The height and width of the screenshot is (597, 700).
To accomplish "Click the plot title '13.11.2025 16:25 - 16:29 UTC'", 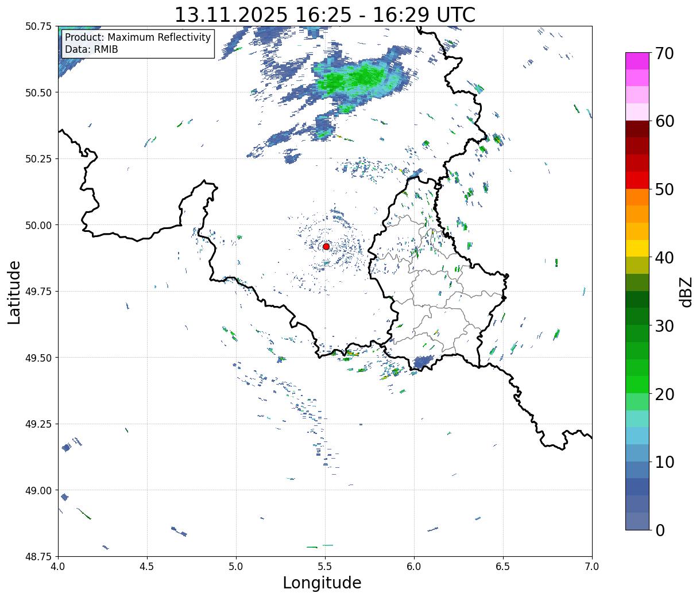I will (325, 14).
